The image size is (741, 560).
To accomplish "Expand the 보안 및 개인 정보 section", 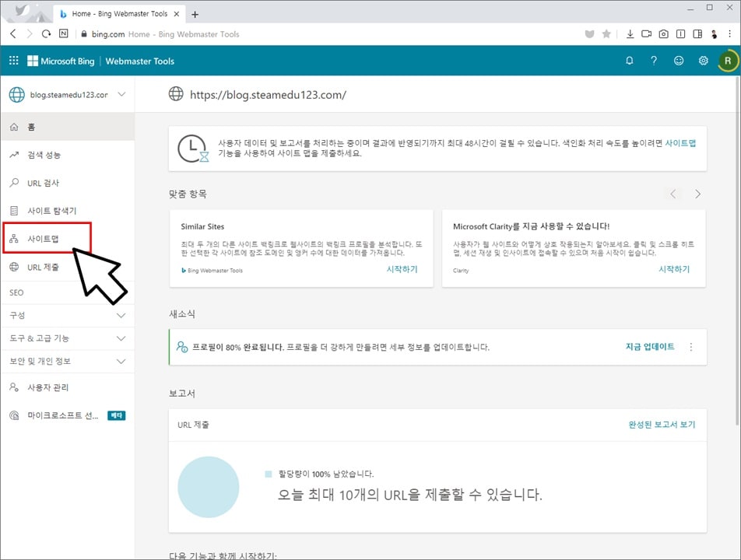I will pos(68,361).
